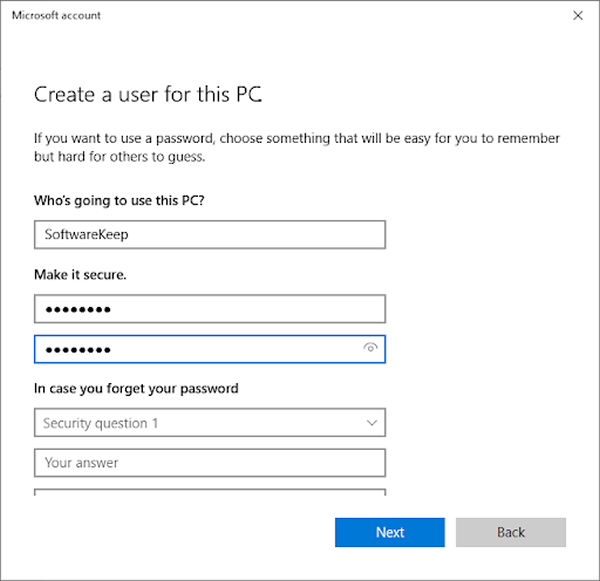The image size is (600, 581).
Task: Click the partially visible field below Your answer
Action: [x=210, y=491]
